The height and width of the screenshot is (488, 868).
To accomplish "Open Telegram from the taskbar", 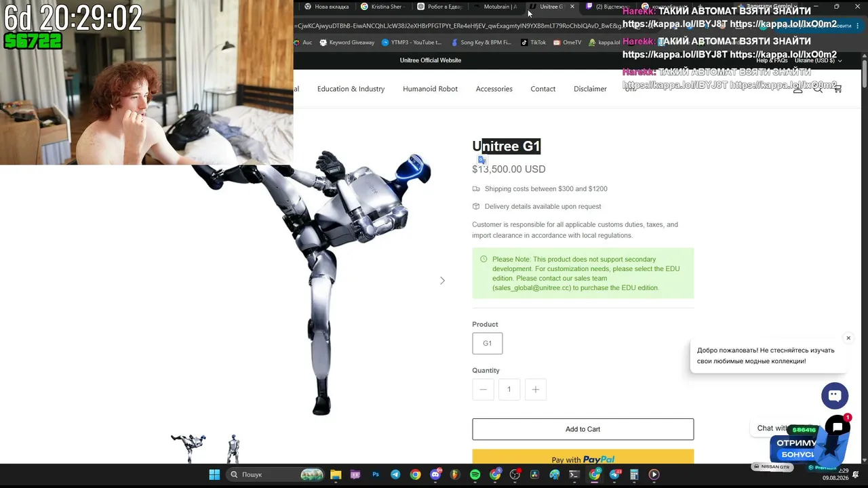I will 395,474.
